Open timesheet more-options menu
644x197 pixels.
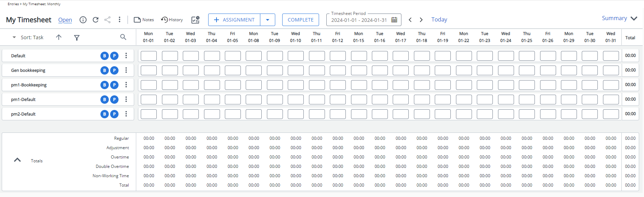120,20
